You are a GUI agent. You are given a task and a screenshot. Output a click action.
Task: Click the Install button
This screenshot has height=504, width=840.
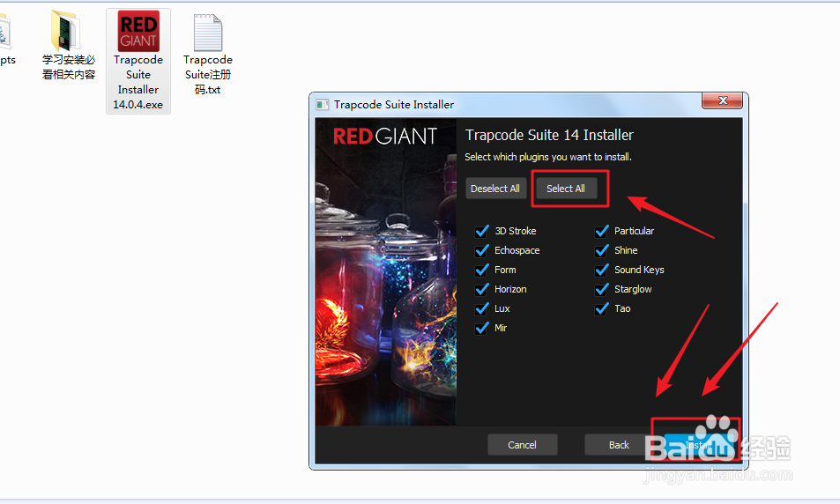click(x=699, y=445)
